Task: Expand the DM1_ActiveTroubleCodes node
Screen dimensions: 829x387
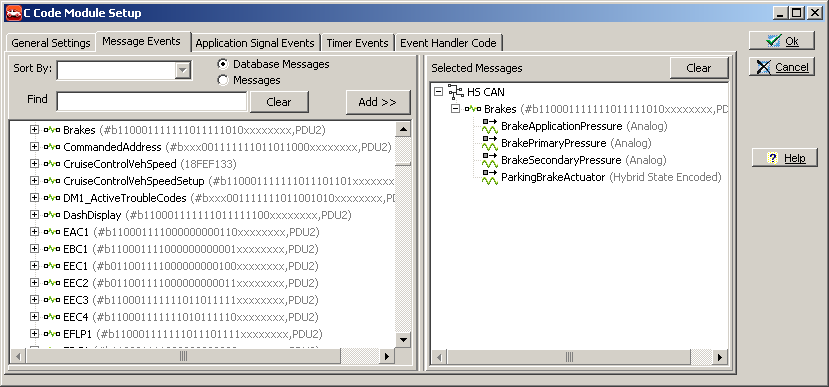Action: click(x=35, y=198)
